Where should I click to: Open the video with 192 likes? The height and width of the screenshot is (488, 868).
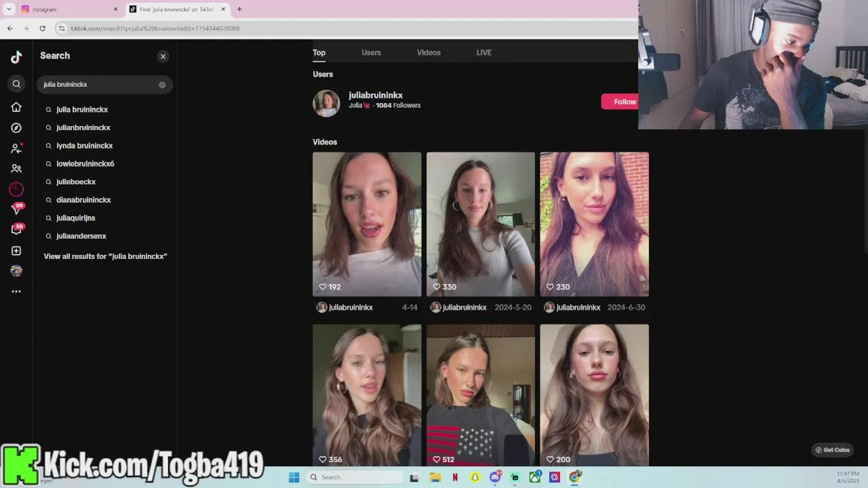(x=367, y=224)
